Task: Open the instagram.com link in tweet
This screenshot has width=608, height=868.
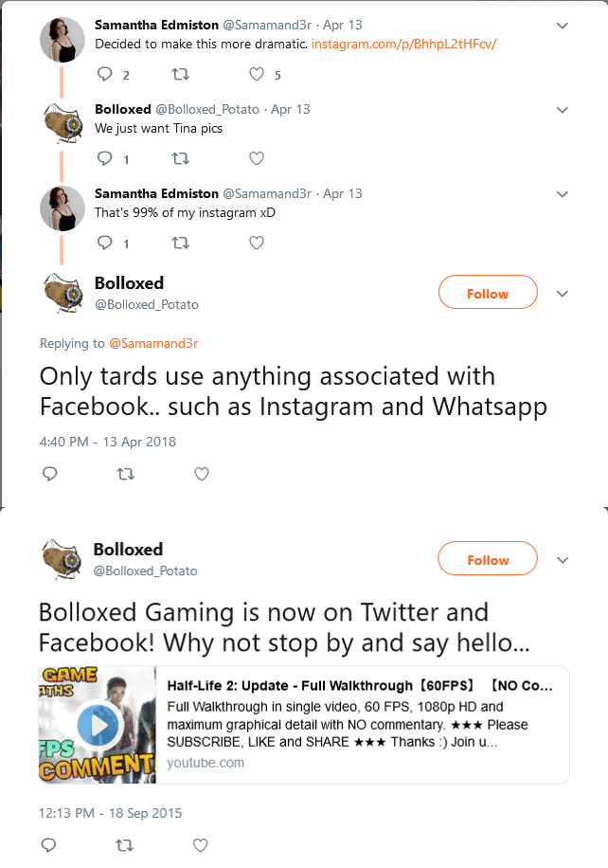Action: coord(403,44)
